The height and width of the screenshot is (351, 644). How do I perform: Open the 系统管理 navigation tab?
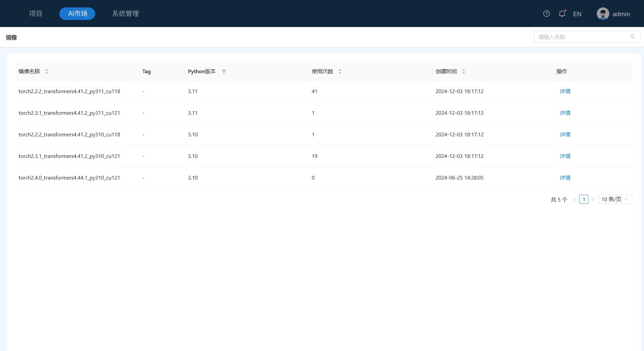tap(125, 13)
